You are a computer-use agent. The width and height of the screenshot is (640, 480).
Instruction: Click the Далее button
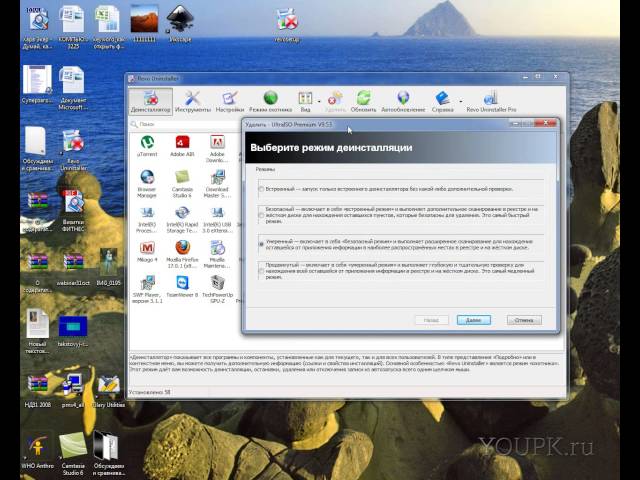point(473,320)
